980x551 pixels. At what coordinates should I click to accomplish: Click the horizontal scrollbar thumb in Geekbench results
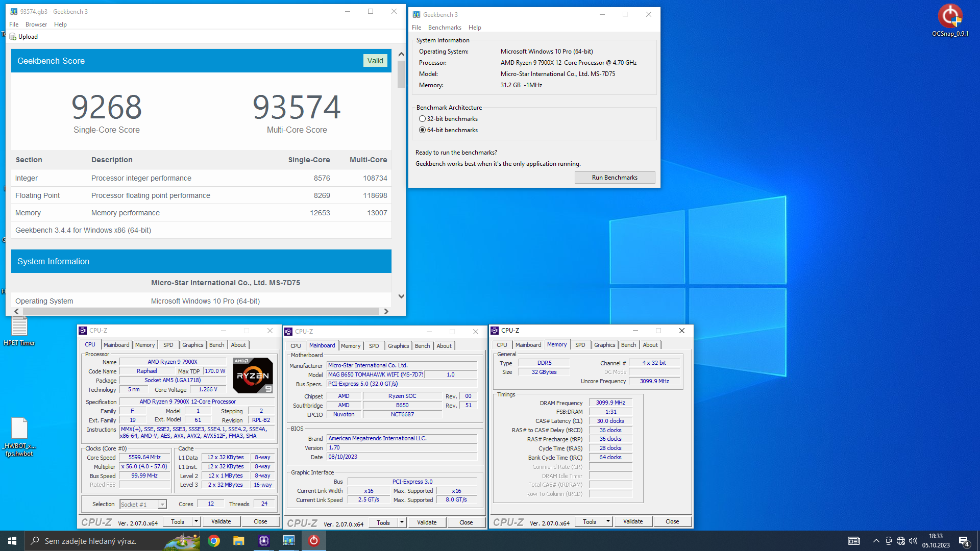click(x=201, y=311)
